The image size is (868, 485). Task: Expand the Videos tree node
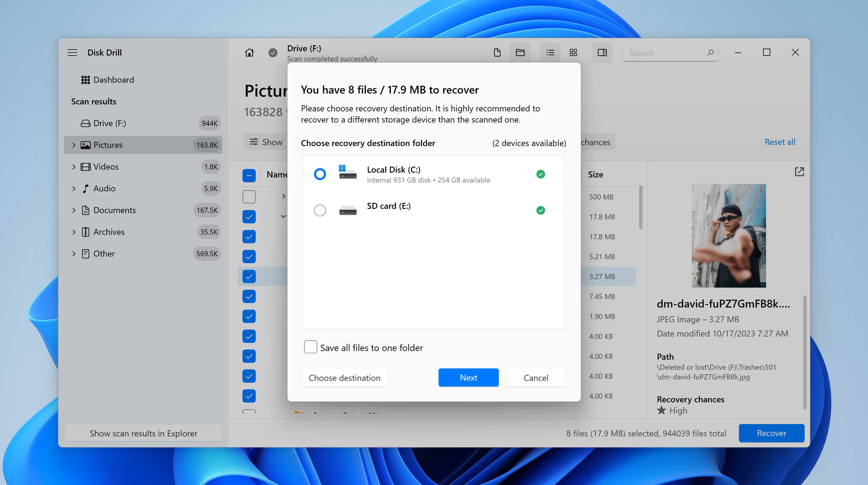[74, 167]
